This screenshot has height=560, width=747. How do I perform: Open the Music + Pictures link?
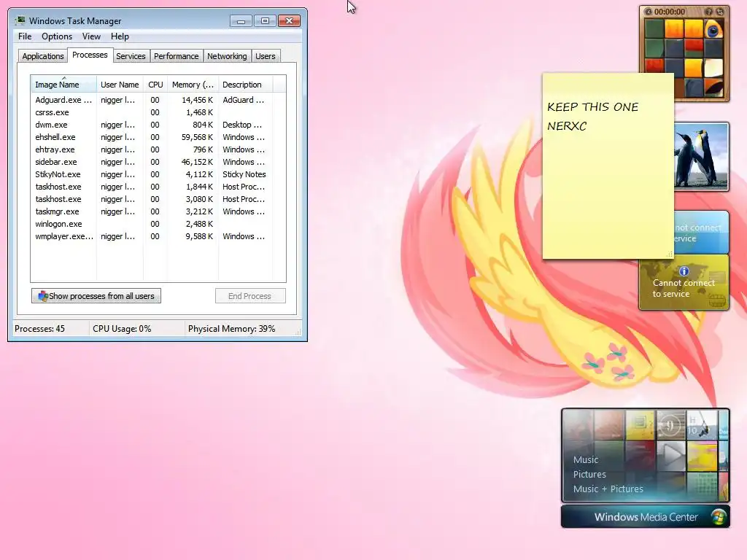pyautogui.click(x=608, y=489)
